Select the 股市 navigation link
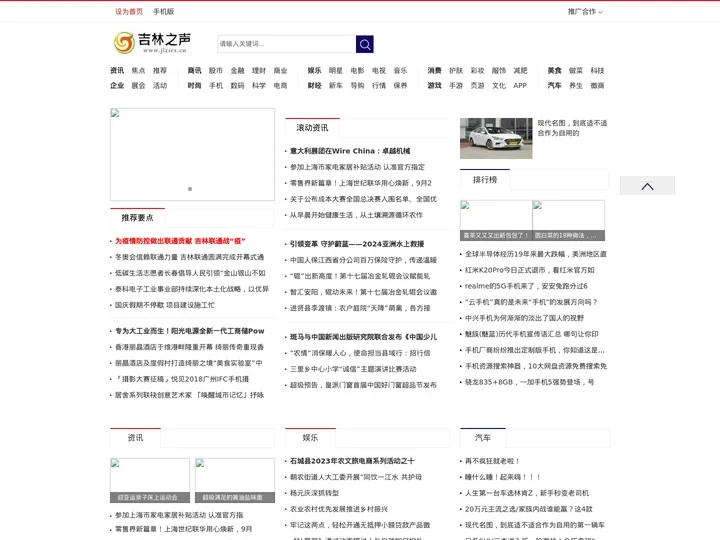Viewport: 720px width, 540px height. (216, 70)
